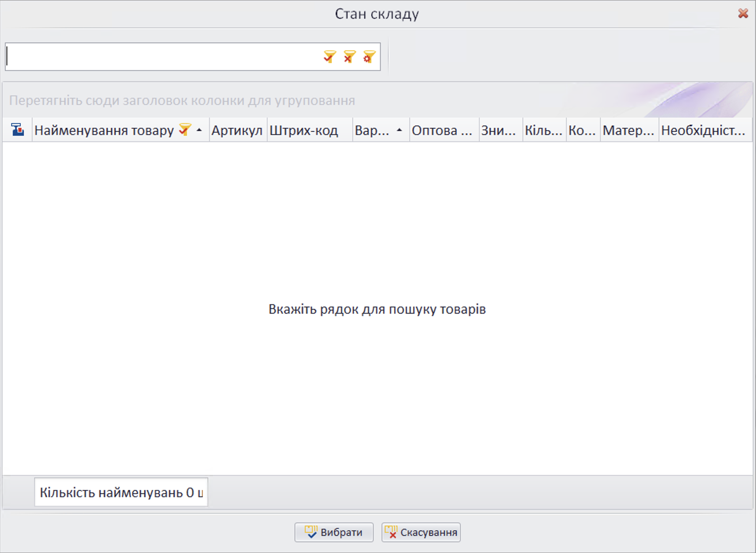Click filter icon in Найменування товару column
The width and height of the screenshot is (756, 553).
coord(184,129)
